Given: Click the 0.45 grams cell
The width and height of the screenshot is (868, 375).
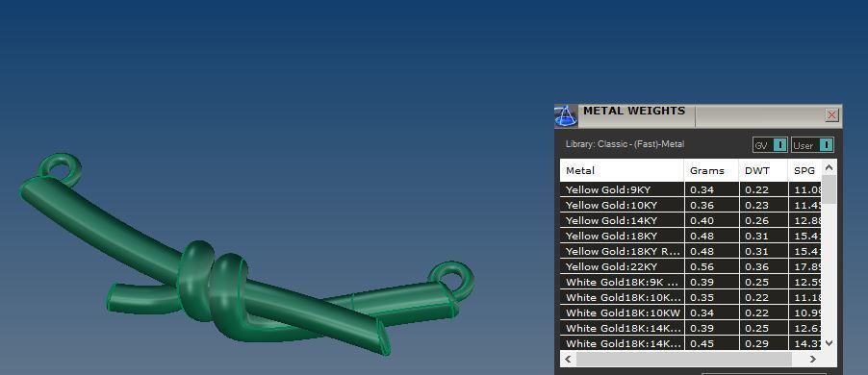Looking at the screenshot, I should [x=711, y=343].
